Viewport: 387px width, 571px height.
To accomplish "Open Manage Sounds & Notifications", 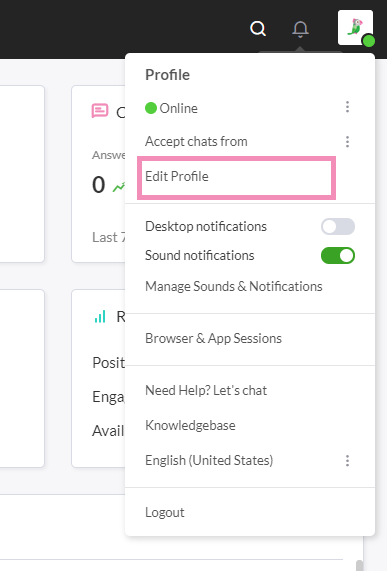I will [x=234, y=287].
